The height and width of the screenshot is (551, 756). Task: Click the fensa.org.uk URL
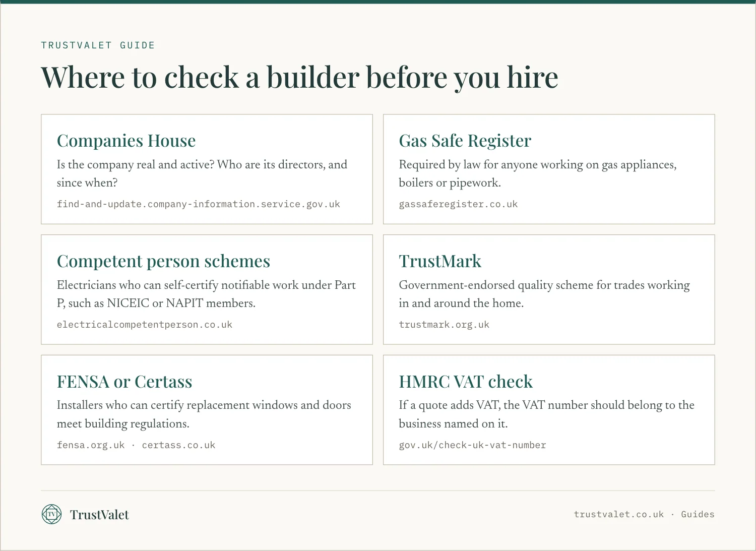click(x=91, y=445)
